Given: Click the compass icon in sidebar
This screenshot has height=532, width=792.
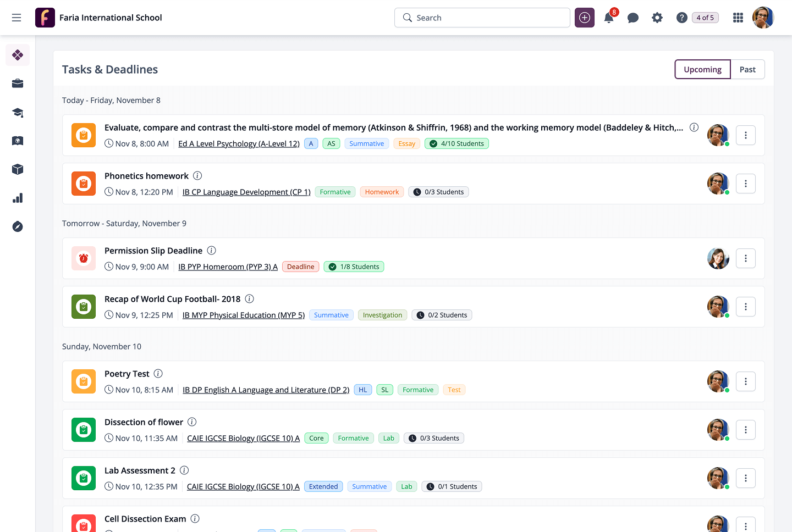Looking at the screenshot, I should pos(18,226).
